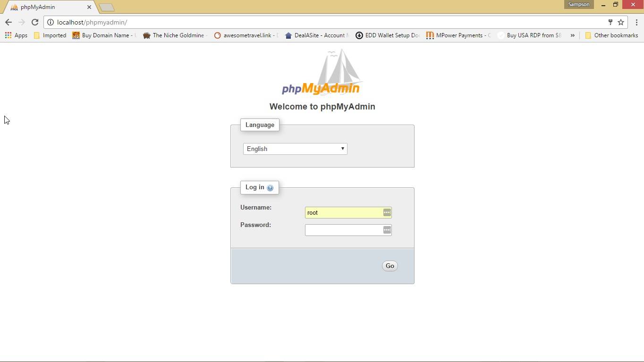Screen dimensions: 644x362
Task: Click the input assist icon in the Username field
Action: click(387, 212)
